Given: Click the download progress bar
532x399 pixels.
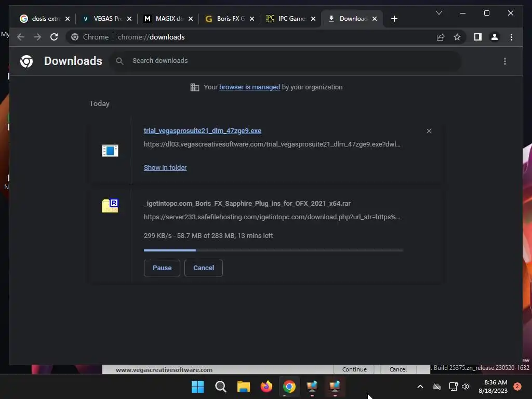Looking at the screenshot, I should pos(273,250).
